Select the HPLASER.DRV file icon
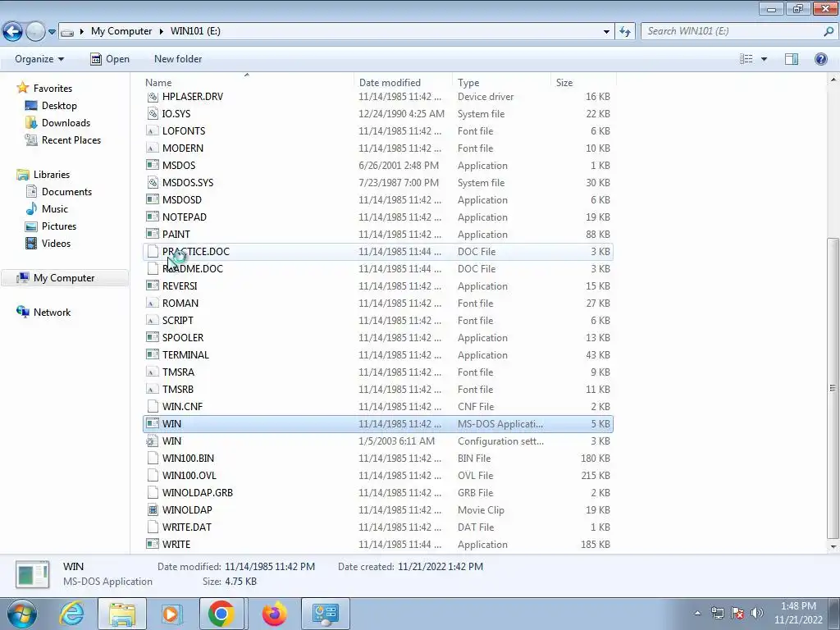840x630 pixels. [x=153, y=97]
